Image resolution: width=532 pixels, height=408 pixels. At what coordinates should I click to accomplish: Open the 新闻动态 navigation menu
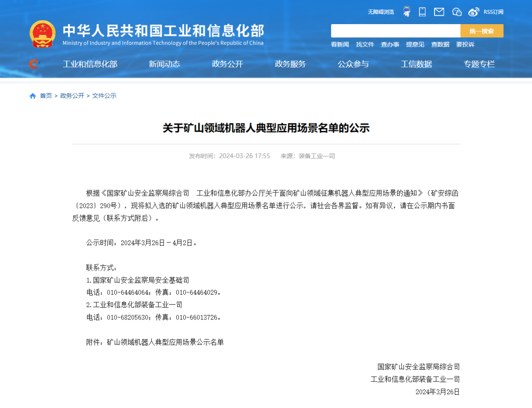[x=165, y=64]
